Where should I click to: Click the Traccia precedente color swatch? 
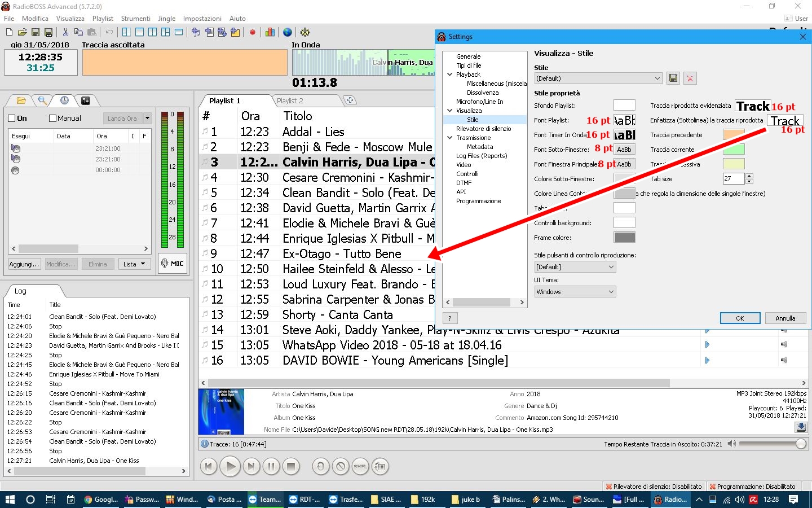tap(734, 135)
